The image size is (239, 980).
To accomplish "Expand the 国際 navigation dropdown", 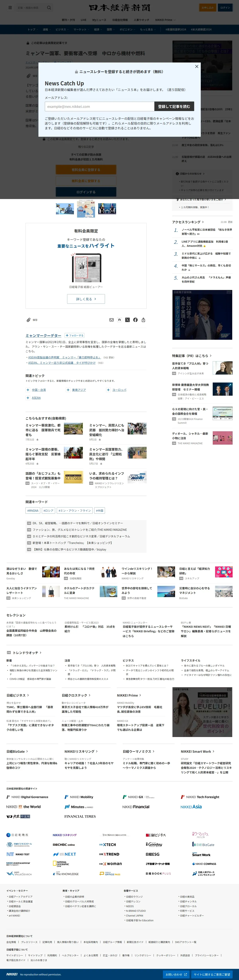I will pyautogui.click(x=111, y=29).
